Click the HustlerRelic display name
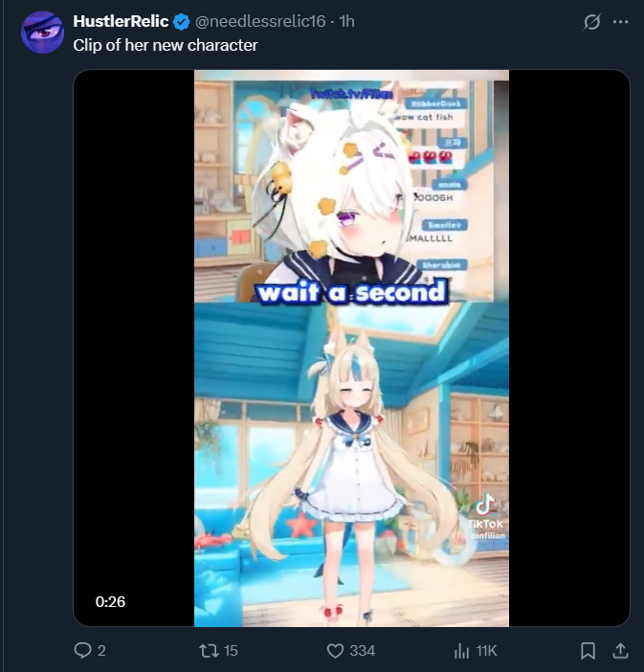This screenshot has width=644, height=672. click(x=121, y=21)
